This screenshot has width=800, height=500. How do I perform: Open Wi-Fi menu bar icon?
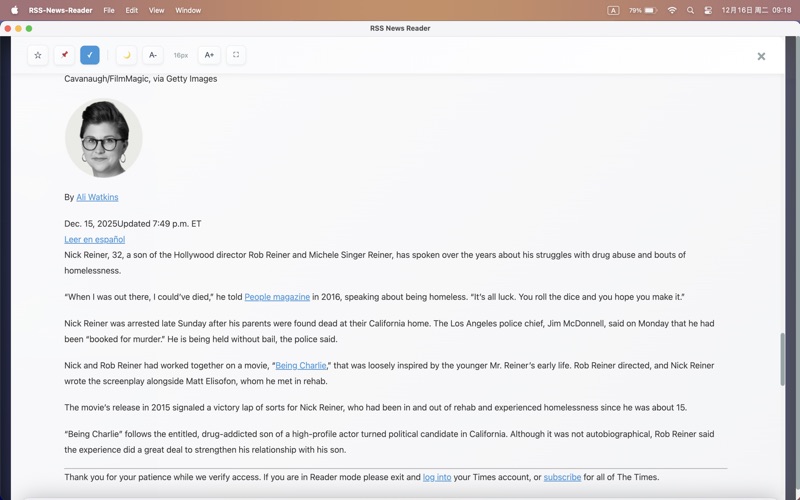(672, 10)
